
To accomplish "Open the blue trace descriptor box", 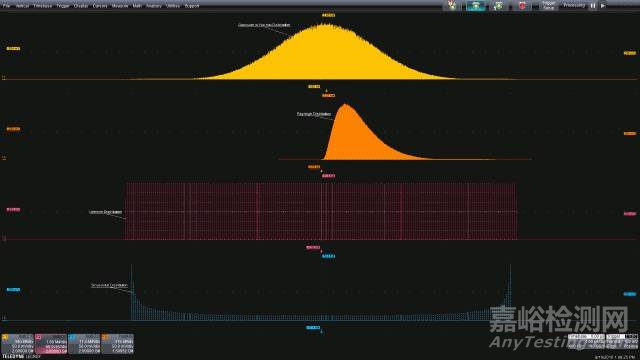I will tap(84, 344).
